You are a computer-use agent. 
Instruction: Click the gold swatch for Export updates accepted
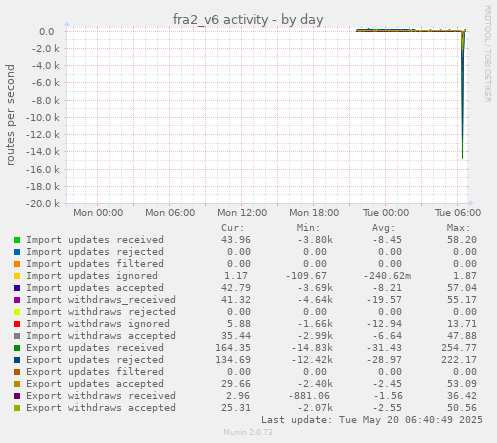click(x=17, y=384)
